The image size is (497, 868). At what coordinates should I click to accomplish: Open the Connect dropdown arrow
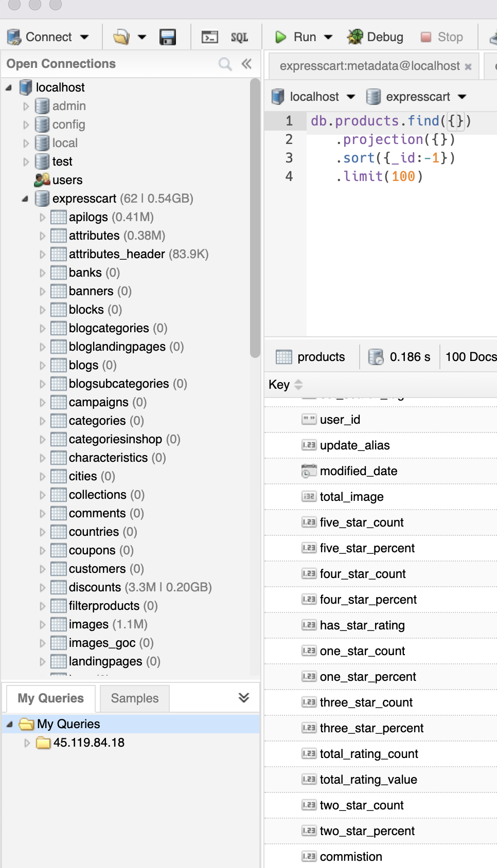coord(84,37)
